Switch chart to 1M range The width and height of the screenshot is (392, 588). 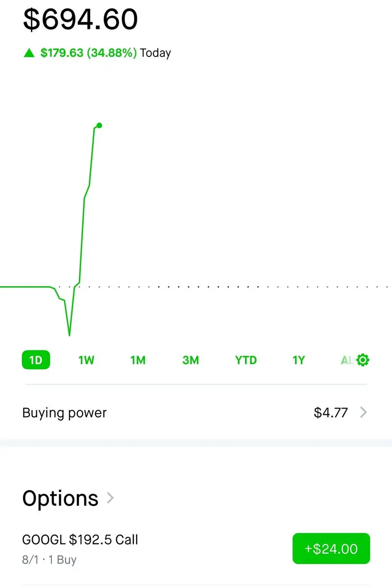[x=138, y=360]
